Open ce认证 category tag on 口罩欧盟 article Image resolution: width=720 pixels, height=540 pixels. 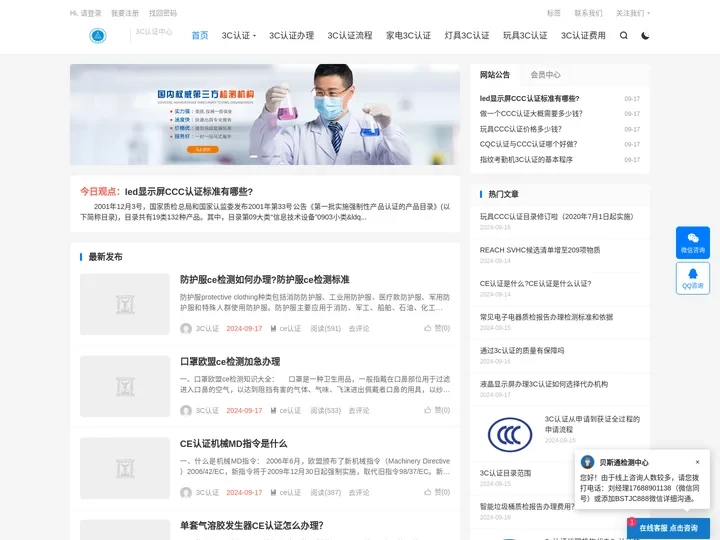coord(286,410)
